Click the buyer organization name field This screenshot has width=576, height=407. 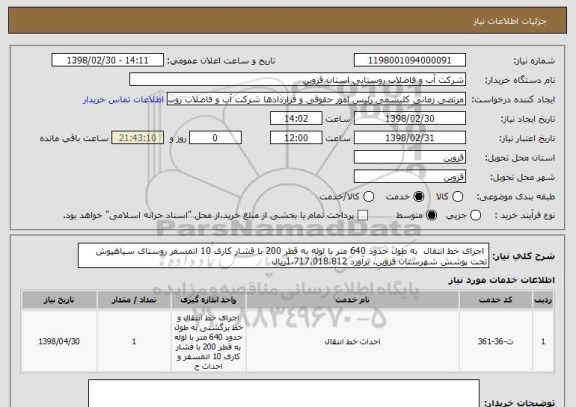pyautogui.click(x=298, y=80)
